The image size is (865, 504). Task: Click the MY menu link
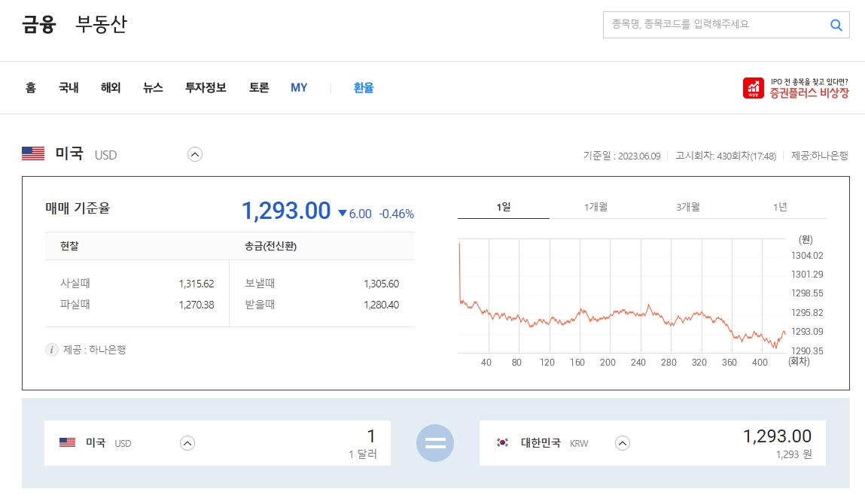(299, 87)
